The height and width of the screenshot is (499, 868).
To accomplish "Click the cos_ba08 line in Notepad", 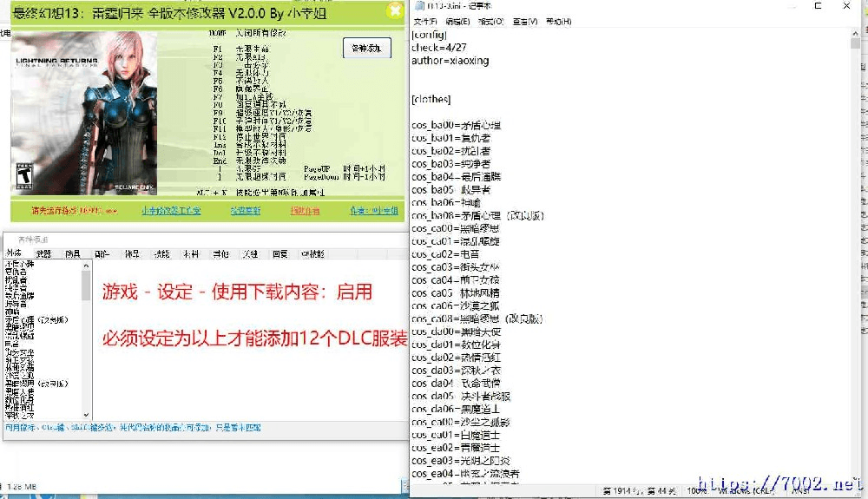I will [477, 215].
